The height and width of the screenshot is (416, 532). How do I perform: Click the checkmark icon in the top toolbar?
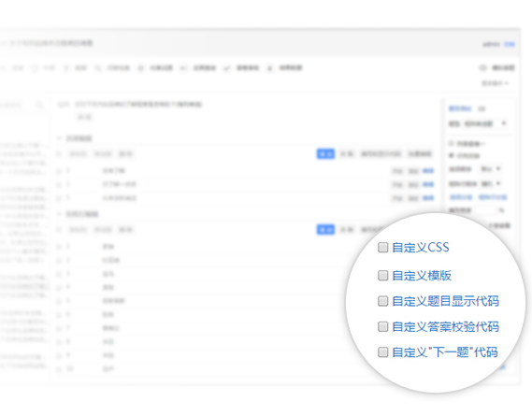(x=226, y=68)
